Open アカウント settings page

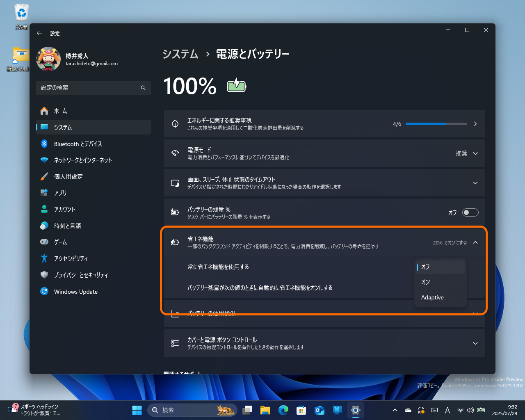coord(65,209)
